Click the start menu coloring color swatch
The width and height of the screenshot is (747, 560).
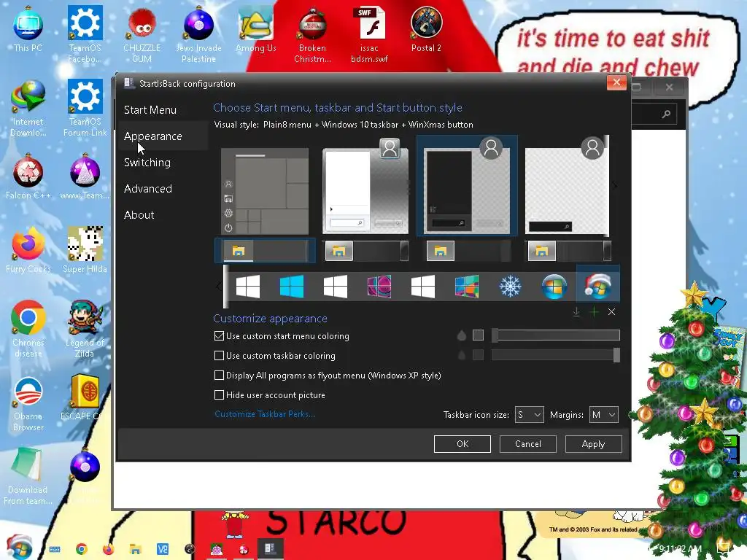[478, 335]
